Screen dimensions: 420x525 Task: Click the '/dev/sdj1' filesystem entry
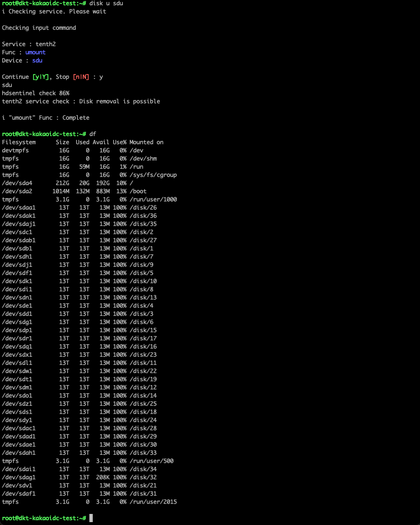click(17, 265)
